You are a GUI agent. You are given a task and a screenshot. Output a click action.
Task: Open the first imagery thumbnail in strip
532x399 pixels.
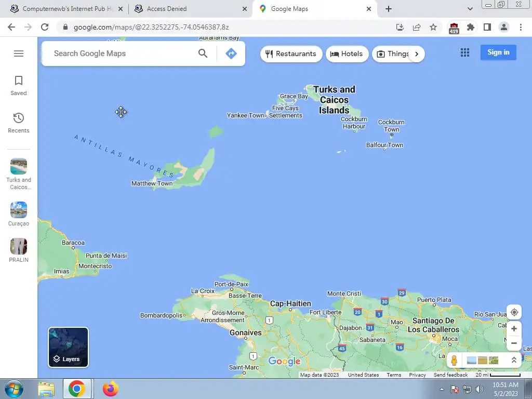coord(472,361)
